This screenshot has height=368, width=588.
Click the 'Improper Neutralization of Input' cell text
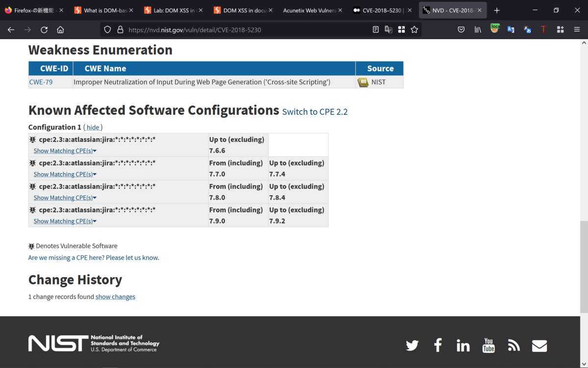point(202,82)
